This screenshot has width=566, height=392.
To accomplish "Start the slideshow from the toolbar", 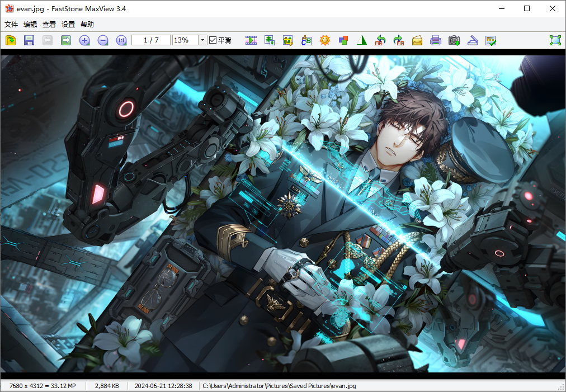I will [x=251, y=40].
